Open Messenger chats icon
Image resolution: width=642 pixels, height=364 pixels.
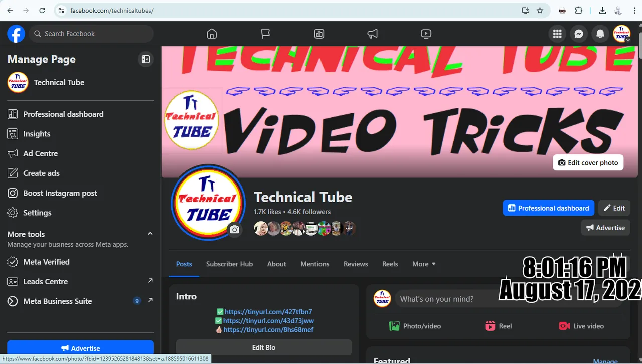click(x=578, y=34)
